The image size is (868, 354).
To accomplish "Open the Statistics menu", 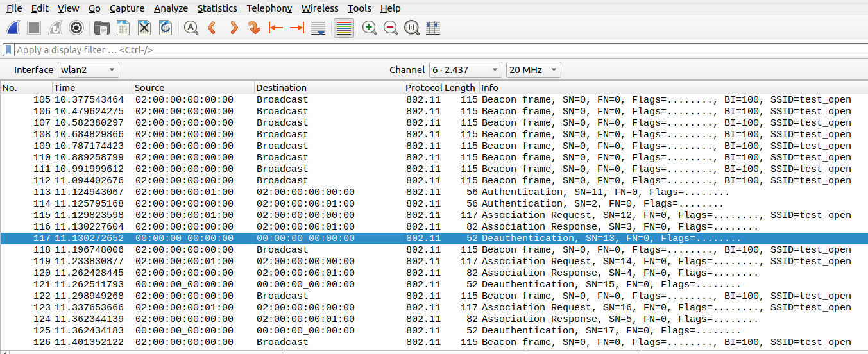I will pos(217,8).
